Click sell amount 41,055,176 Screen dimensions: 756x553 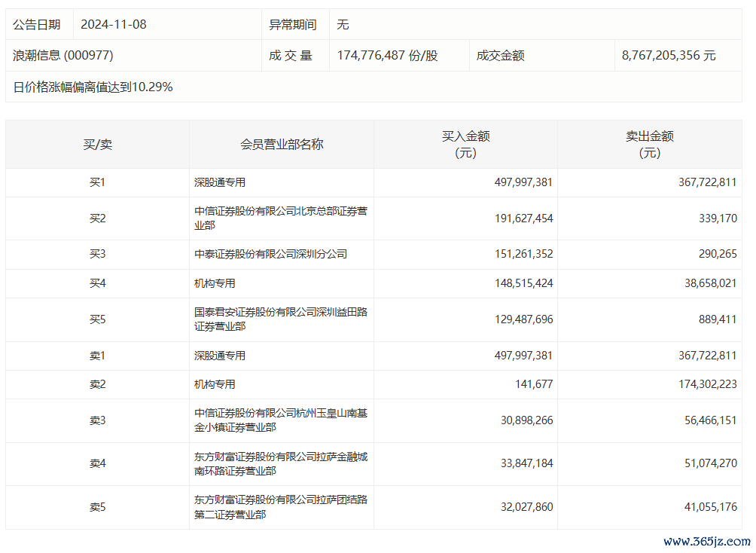click(711, 507)
